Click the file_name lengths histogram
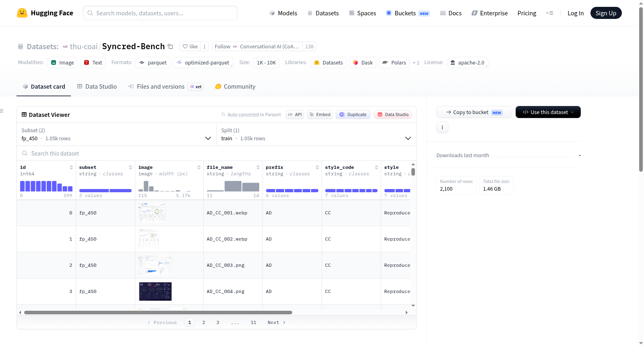The height and width of the screenshot is (347, 644). click(233, 186)
